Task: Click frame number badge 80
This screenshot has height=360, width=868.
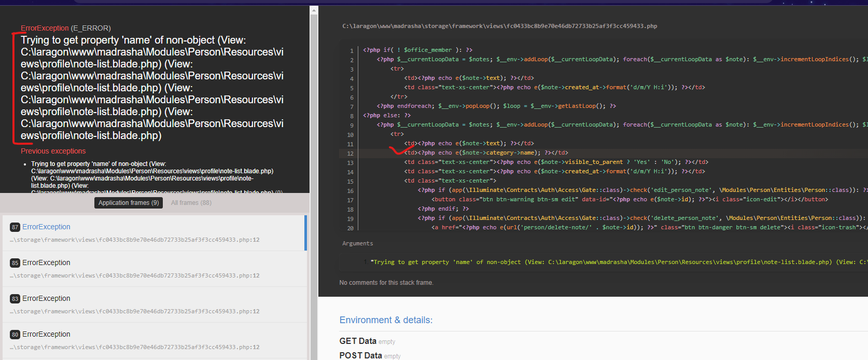Action: (15, 335)
